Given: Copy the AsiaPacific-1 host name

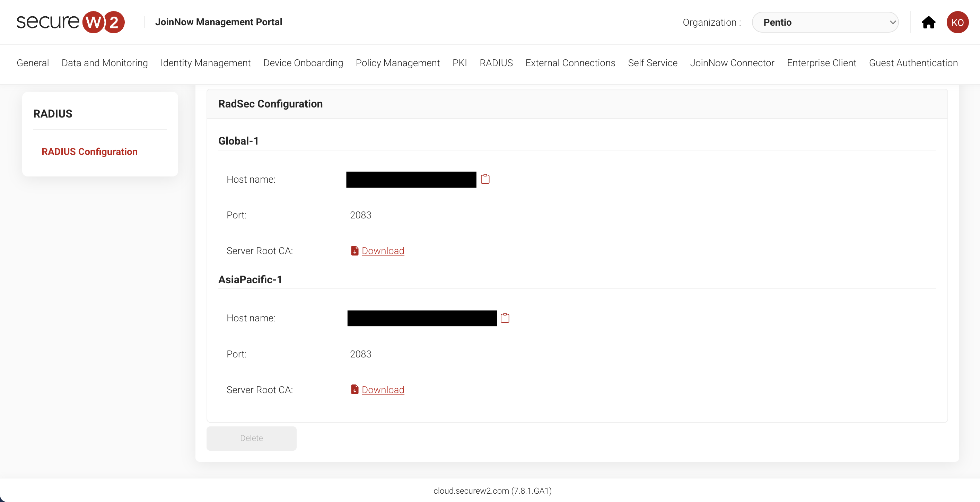Looking at the screenshot, I should [x=505, y=318].
